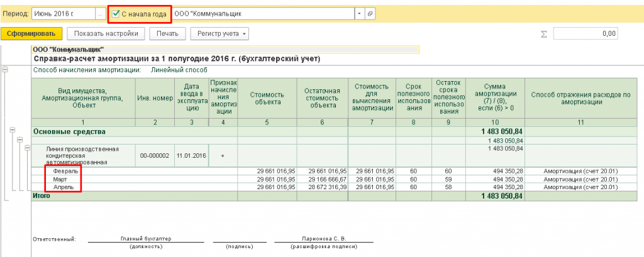Image resolution: width=644 pixels, height=257 pixels.
Task: Collapse the topmost report group expander
Action: pyautogui.click(x=5, y=69)
